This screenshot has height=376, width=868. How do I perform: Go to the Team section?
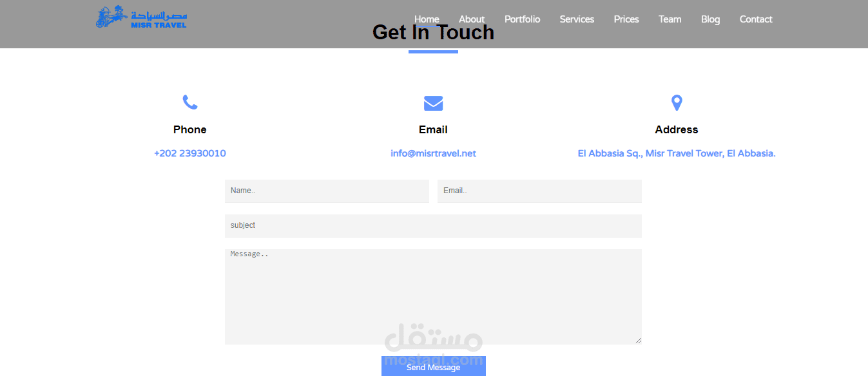tap(670, 19)
